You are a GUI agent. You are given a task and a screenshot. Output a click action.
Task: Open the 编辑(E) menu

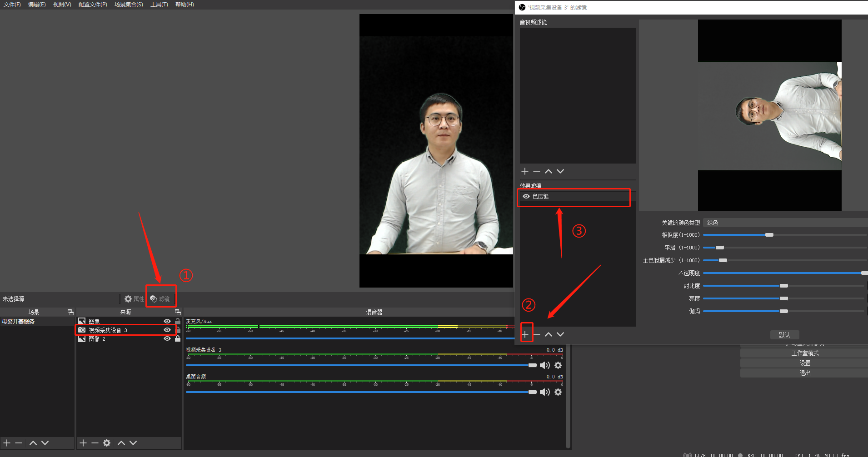pyautogui.click(x=37, y=5)
